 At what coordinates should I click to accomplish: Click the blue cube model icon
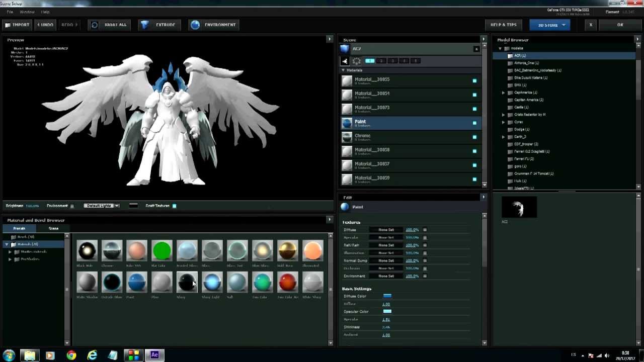[345, 49]
